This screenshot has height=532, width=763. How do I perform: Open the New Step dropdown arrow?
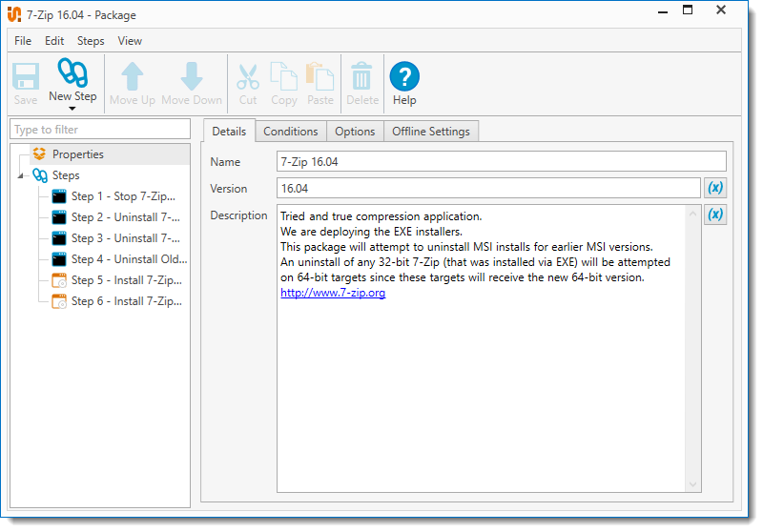click(72, 109)
